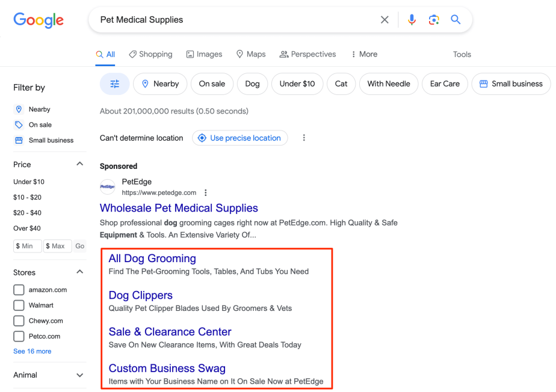The width and height of the screenshot is (556, 392).
Task: Click Use precise location
Action: 239,138
